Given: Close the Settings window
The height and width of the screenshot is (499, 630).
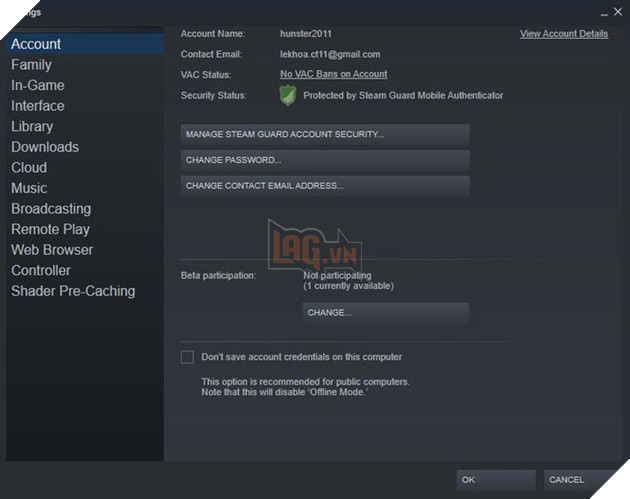Looking at the screenshot, I should (618, 12).
